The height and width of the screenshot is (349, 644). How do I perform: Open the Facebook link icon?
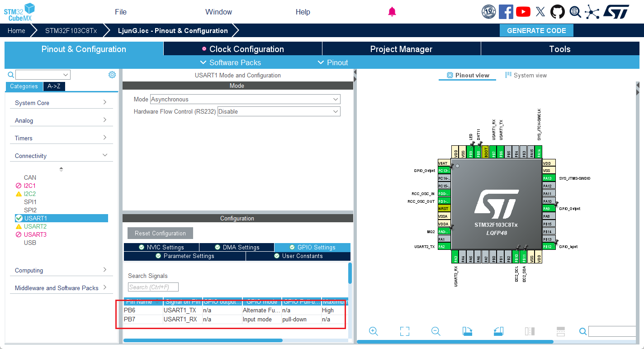click(506, 12)
